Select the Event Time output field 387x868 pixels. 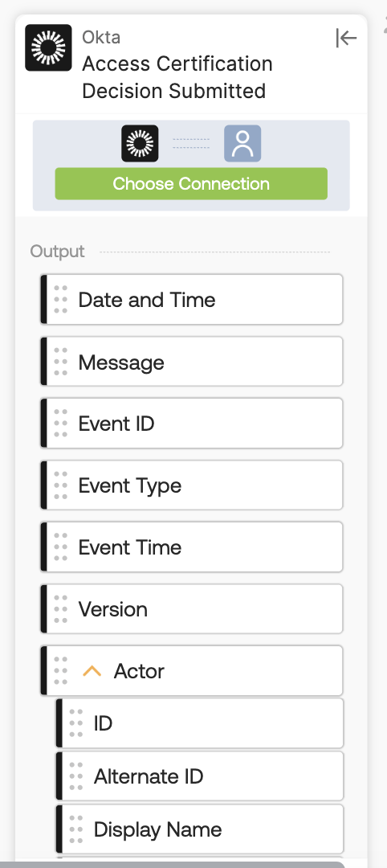click(192, 547)
